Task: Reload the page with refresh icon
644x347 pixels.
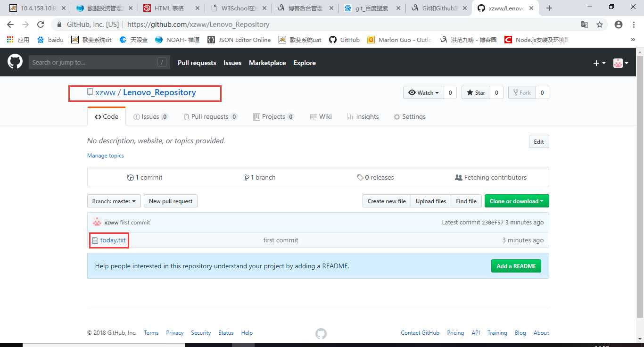Action: 41,25
